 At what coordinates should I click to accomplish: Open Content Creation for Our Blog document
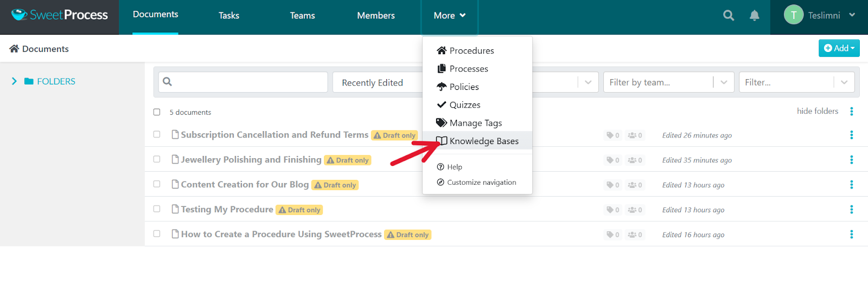(x=245, y=184)
